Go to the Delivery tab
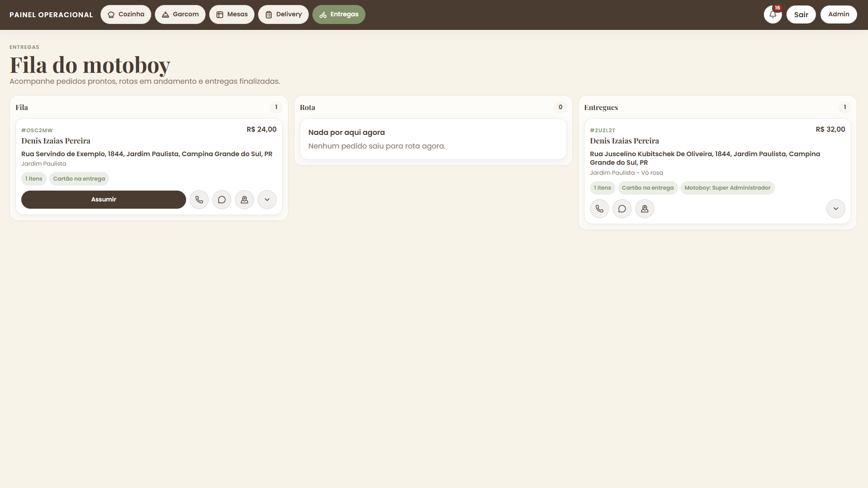The height and width of the screenshot is (488, 868). coord(283,14)
